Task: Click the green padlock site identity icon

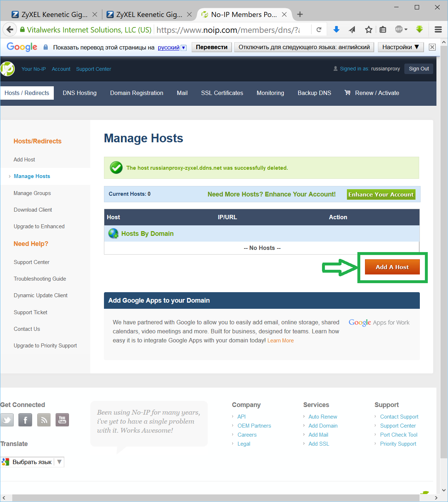Action: pyautogui.click(x=22, y=30)
